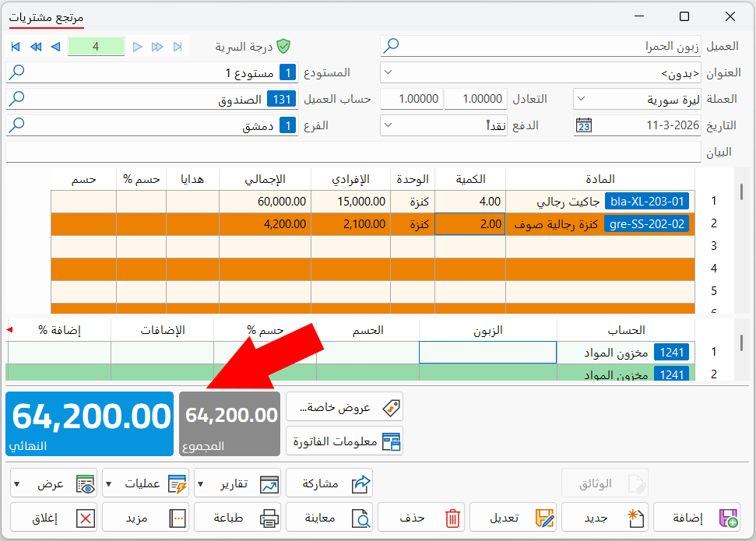Click the special offers button
756x541 pixels.
tap(345, 407)
